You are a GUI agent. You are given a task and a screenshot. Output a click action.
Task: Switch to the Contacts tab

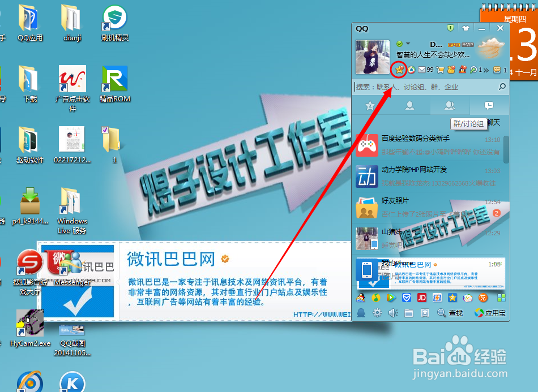click(409, 106)
